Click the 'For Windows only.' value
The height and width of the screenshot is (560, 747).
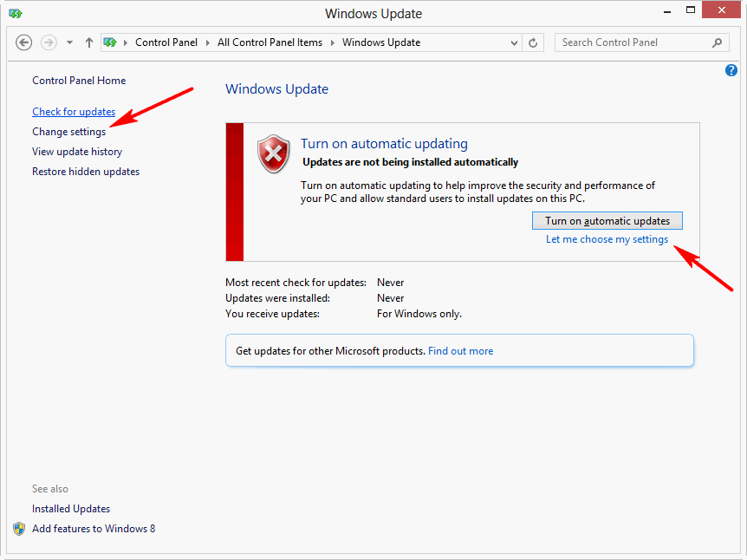[x=419, y=314]
